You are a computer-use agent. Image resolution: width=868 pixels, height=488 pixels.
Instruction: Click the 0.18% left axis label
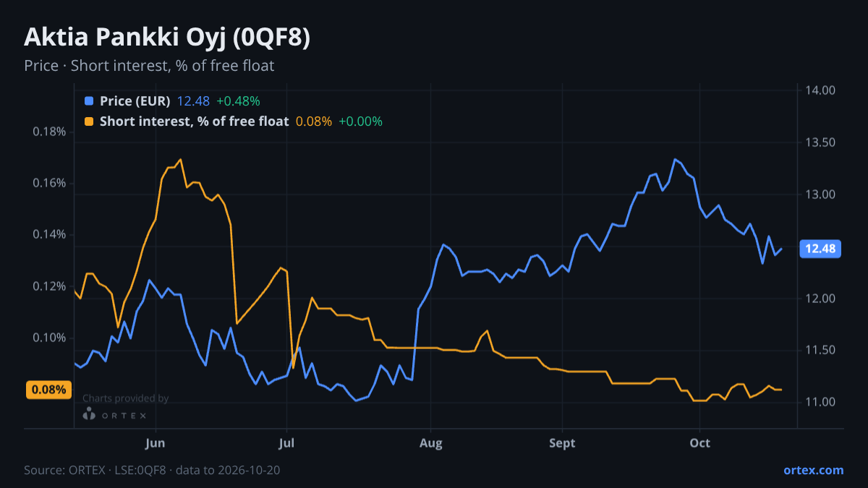50,132
